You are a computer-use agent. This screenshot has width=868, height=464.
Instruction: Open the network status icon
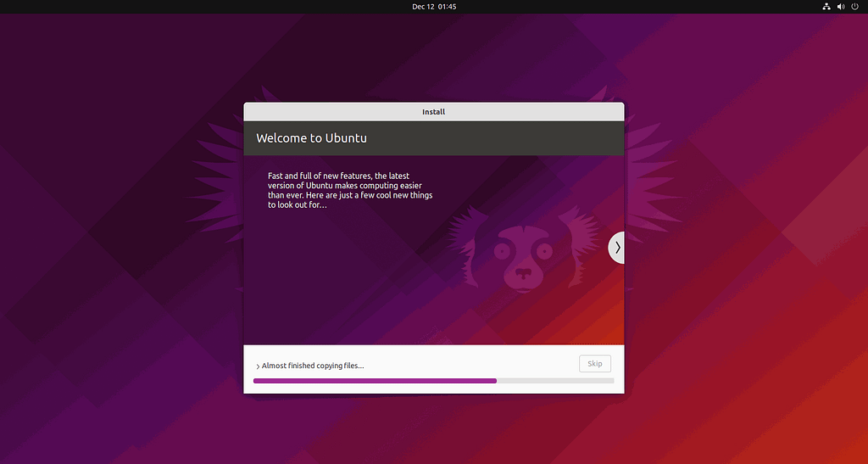826,7
